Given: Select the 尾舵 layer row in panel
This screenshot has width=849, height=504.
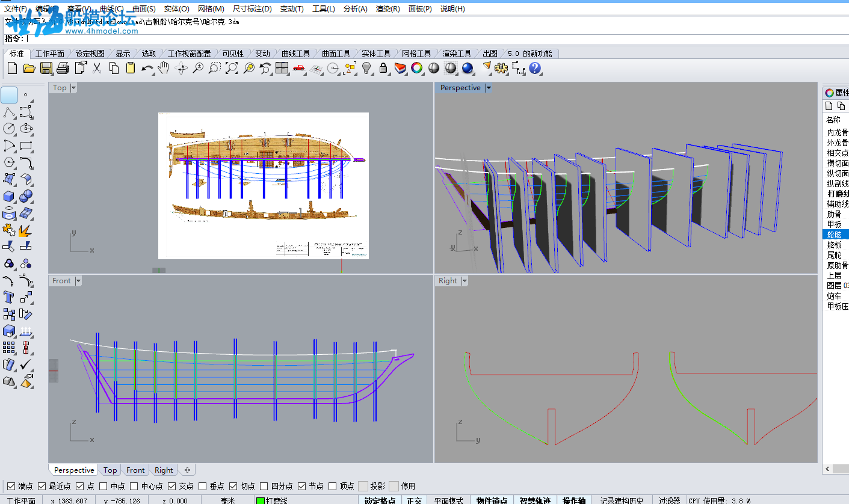Looking at the screenshot, I should point(836,255).
